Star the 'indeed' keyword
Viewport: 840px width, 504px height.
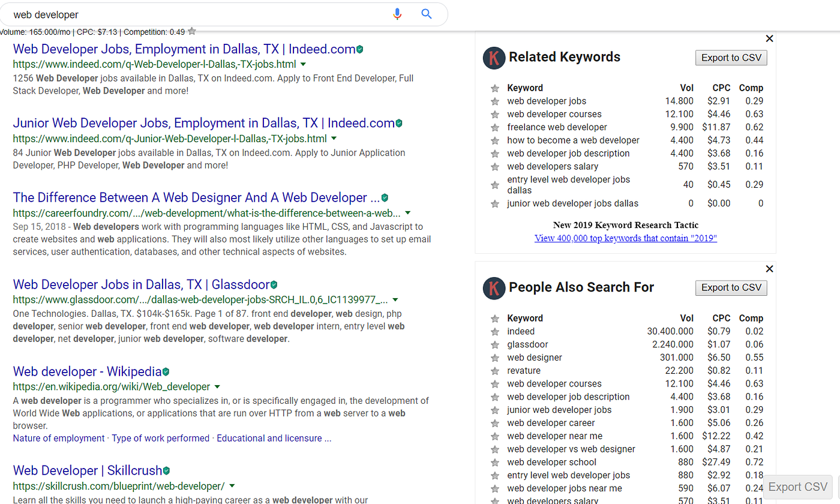pyautogui.click(x=495, y=332)
